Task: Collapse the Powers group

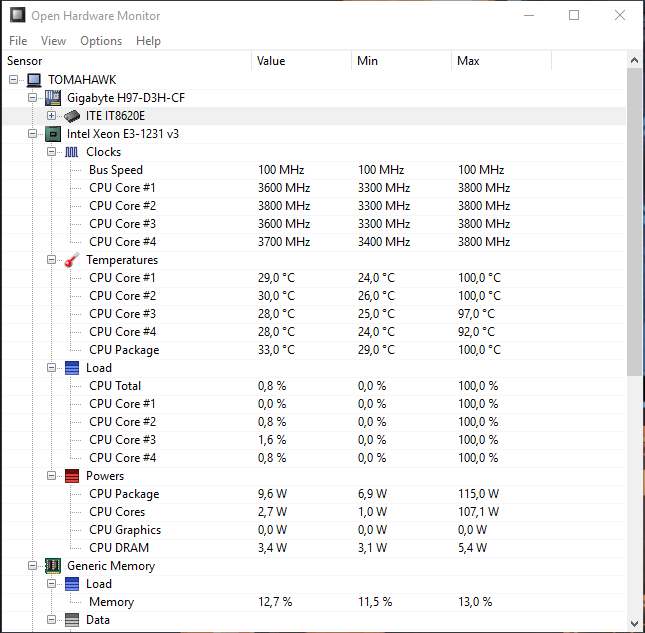Action: tap(51, 475)
